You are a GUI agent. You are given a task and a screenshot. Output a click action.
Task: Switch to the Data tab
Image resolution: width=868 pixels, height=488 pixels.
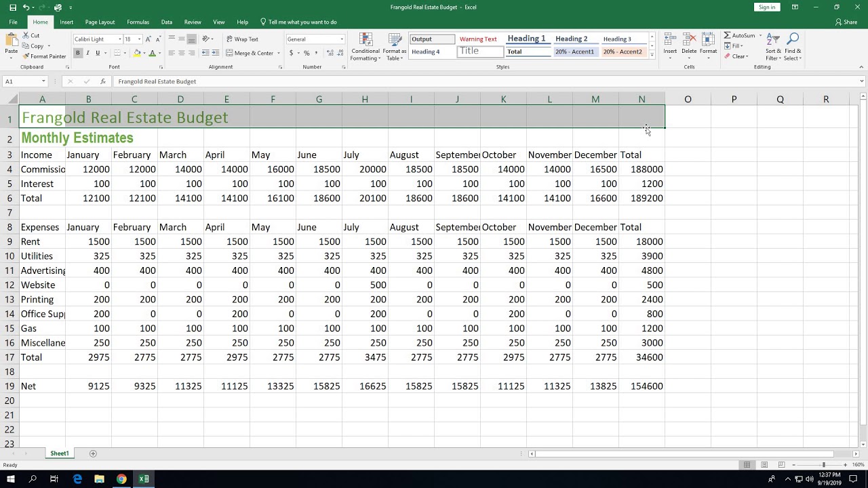point(166,22)
